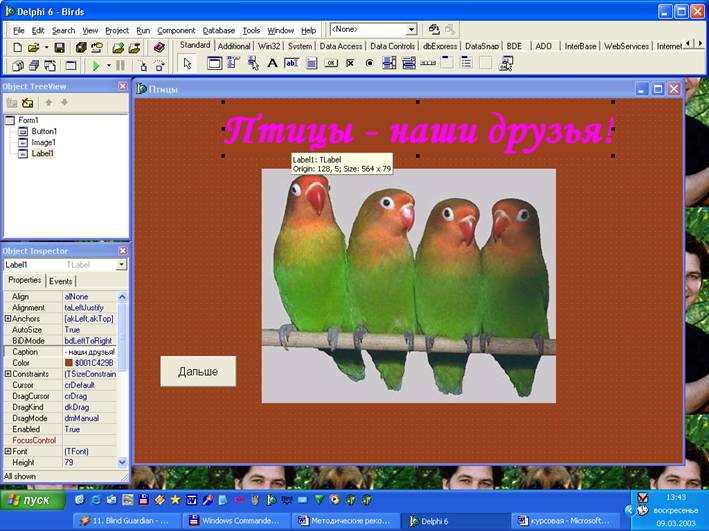
Task: Pick the Button (OK) component in palette
Action: [330, 63]
